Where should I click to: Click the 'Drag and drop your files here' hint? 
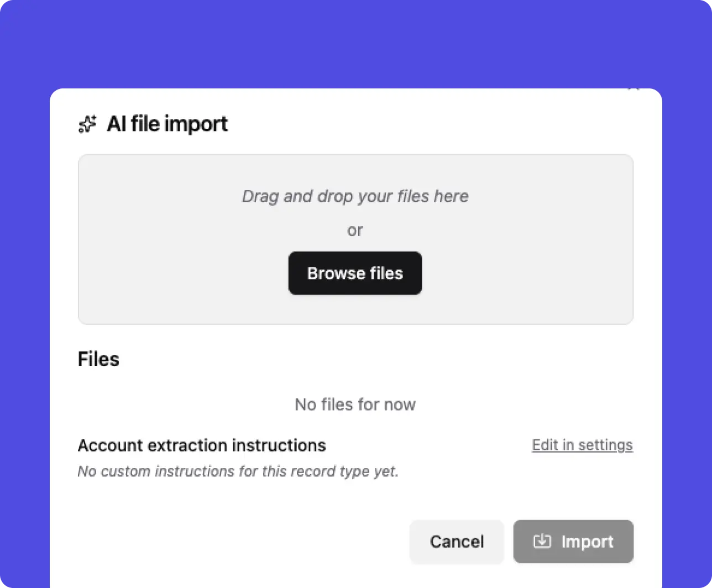click(x=355, y=196)
